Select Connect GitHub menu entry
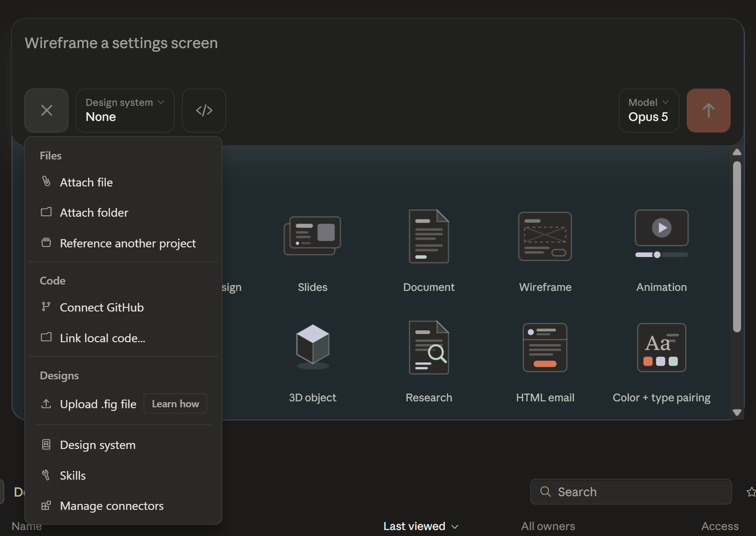The width and height of the screenshot is (756, 536). click(x=123, y=307)
